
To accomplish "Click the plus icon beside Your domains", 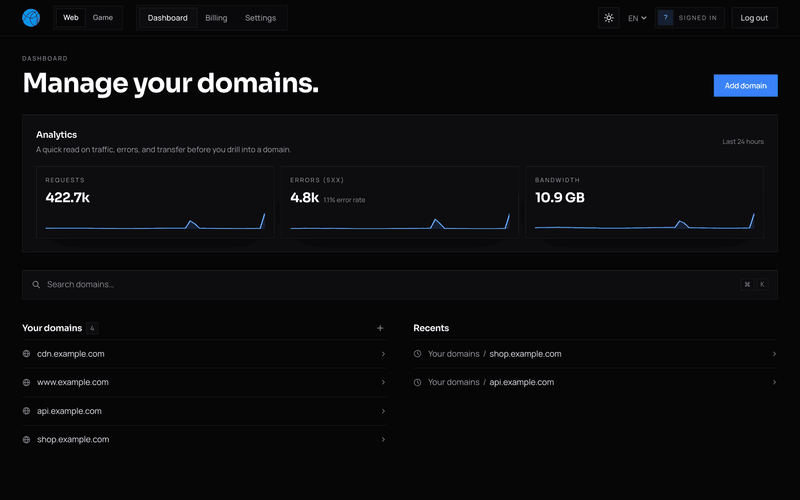I will [x=380, y=328].
